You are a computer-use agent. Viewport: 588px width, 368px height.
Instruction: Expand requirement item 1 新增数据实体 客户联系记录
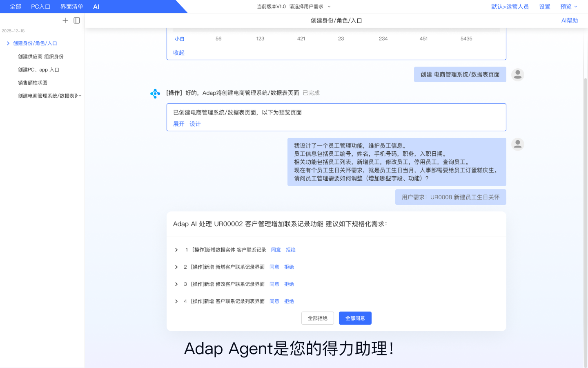(x=176, y=250)
